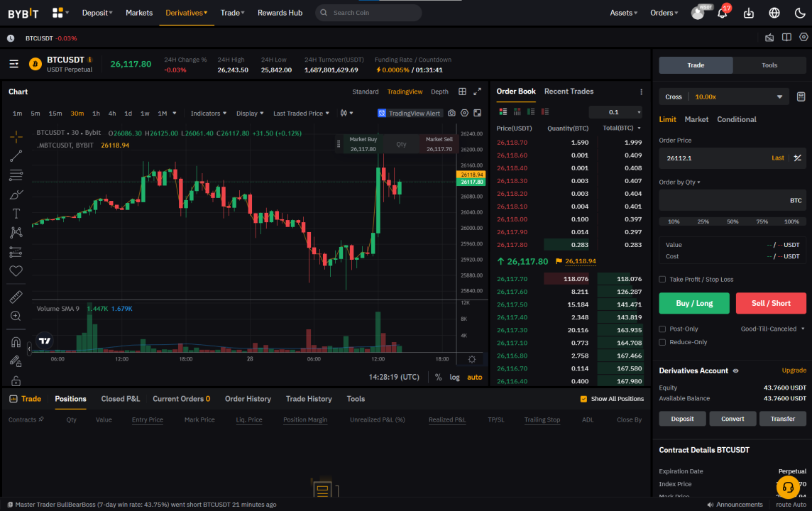Viewport: 812px width, 511px height.
Task: Switch theme with the moon icon
Action: (x=800, y=13)
